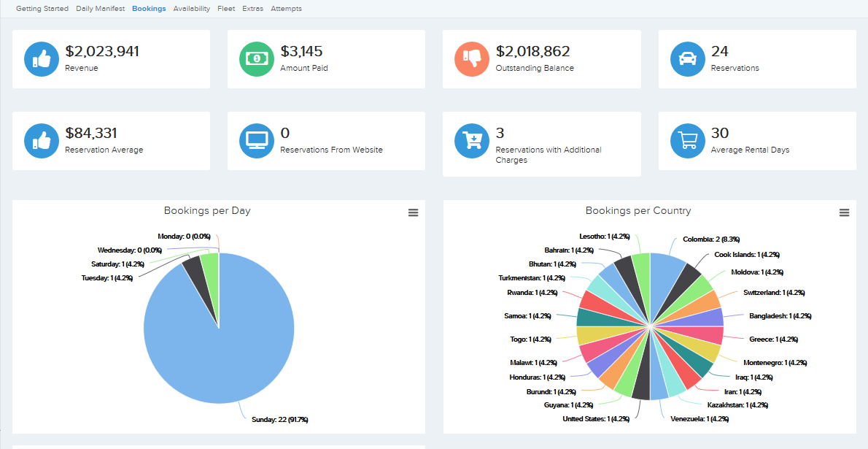
Task: Click the thumbs-up Revenue icon
Action: point(42,59)
